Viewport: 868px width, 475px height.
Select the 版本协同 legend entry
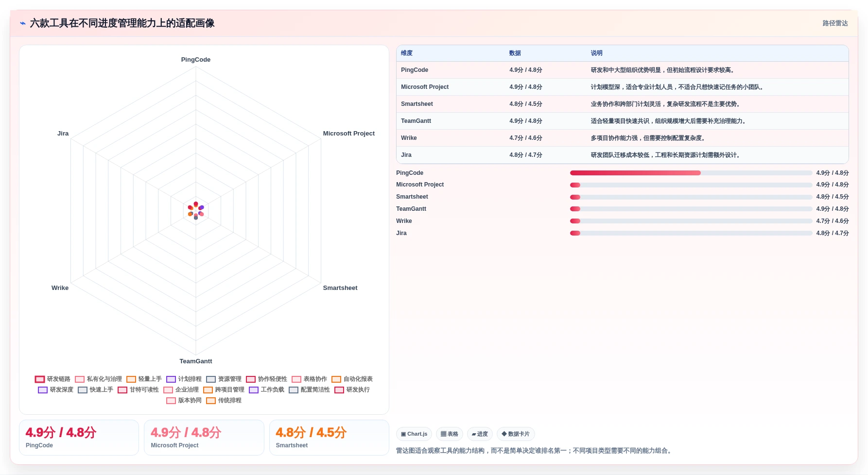[x=184, y=400]
